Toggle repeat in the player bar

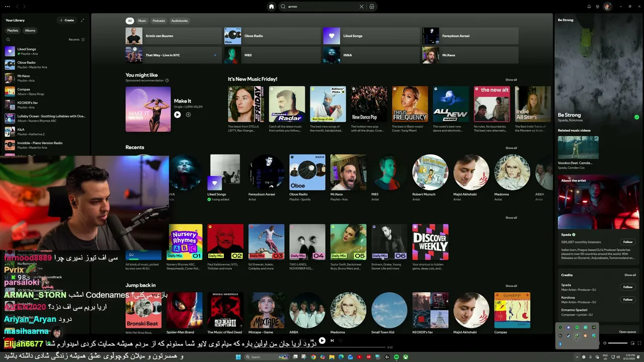(341, 340)
